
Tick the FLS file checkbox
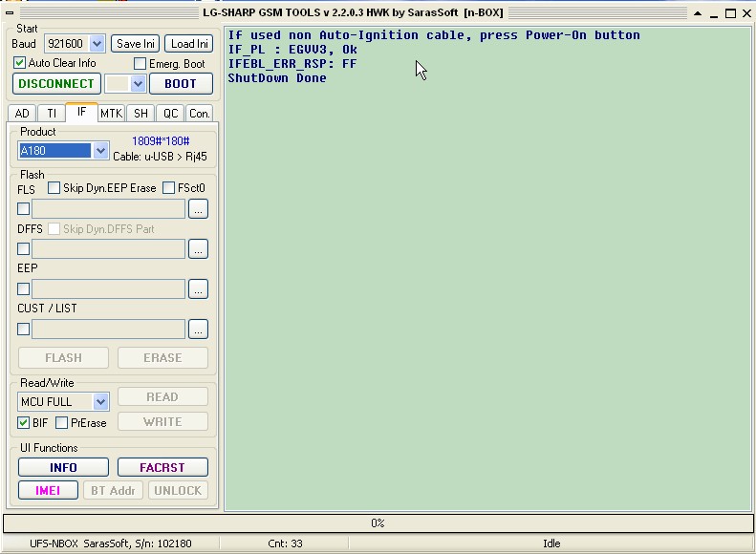pos(23,209)
